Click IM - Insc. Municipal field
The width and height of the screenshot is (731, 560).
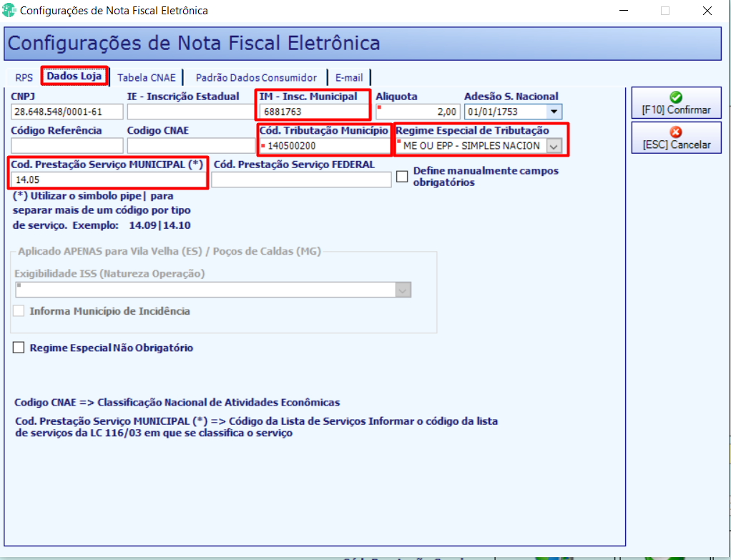tap(314, 112)
